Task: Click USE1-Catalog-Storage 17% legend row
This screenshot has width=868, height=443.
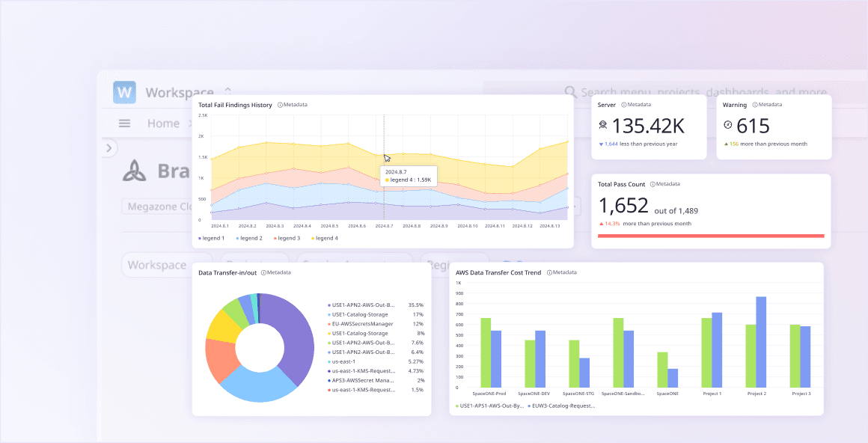Action: (376, 314)
